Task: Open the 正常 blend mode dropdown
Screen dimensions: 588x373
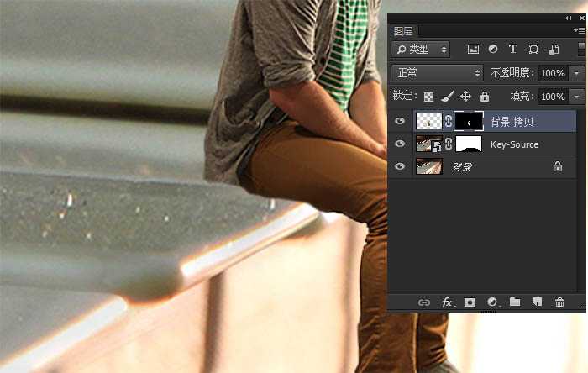Action: click(x=438, y=73)
